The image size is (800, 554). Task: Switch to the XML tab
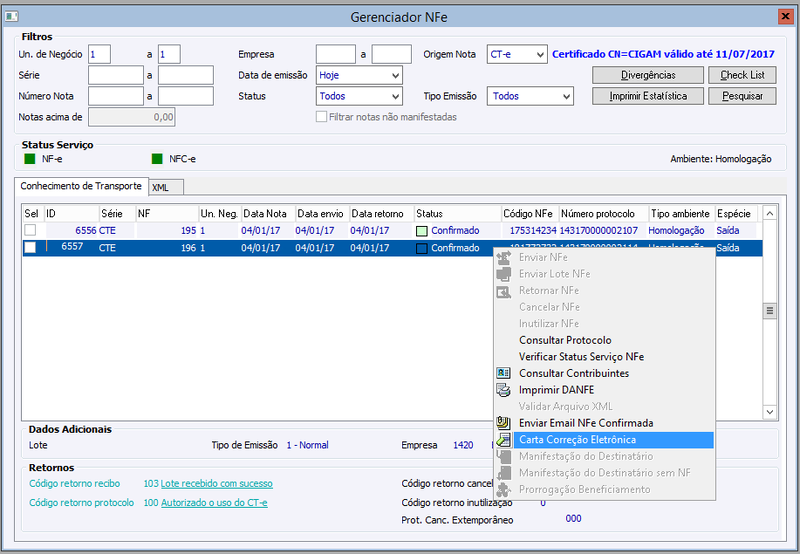pos(166,187)
